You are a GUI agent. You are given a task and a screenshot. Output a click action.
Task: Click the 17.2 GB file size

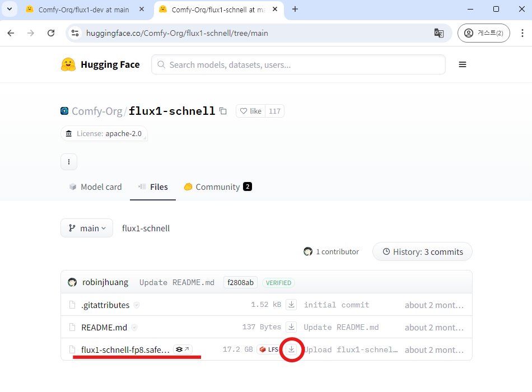coord(238,349)
